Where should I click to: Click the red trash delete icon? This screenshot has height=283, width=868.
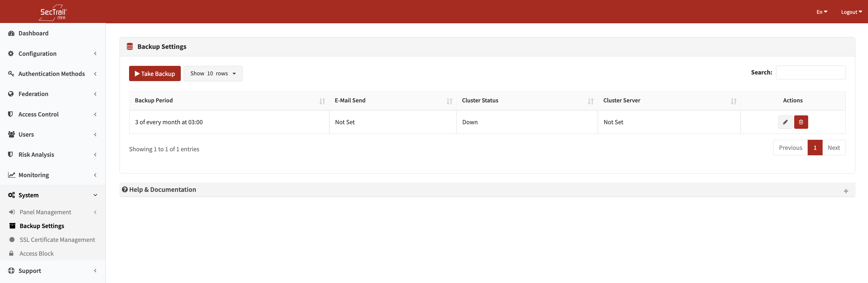801,122
